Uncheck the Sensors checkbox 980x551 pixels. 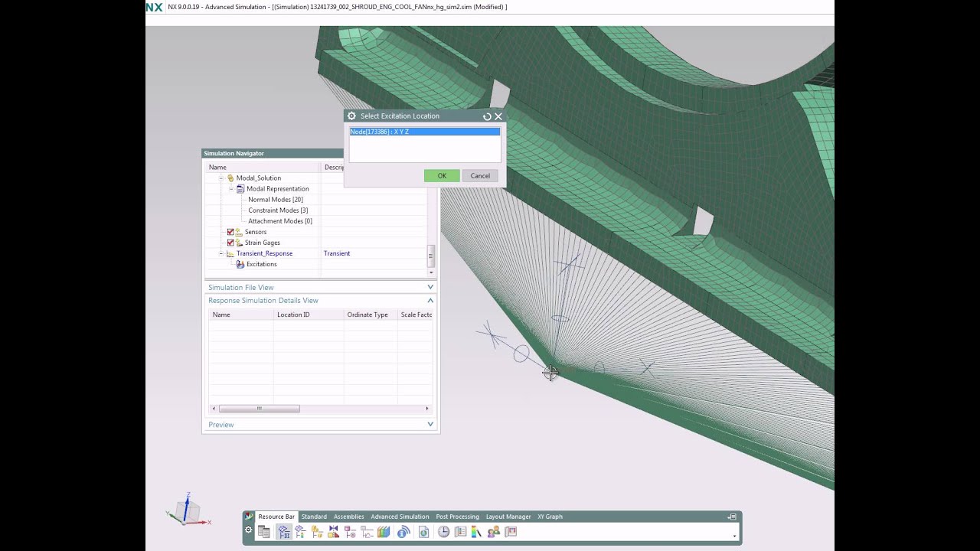pyautogui.click(x=230, y=232)
